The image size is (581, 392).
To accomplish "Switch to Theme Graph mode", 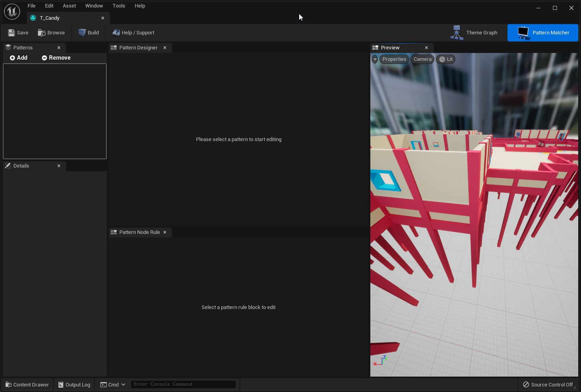I will coord(474,33).
